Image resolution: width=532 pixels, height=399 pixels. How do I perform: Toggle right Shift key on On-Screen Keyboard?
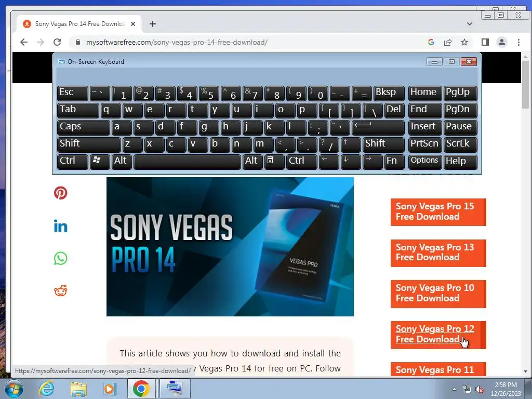tap(383, 144)
